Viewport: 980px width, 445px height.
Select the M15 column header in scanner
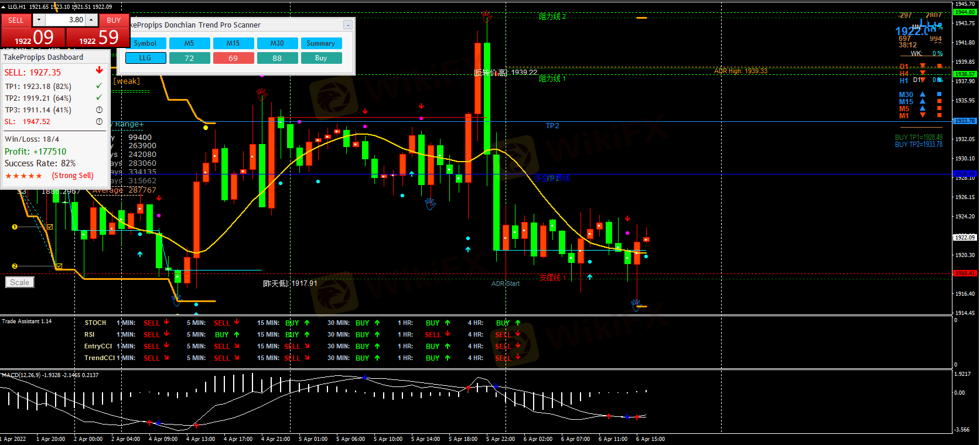pyautogui.click(x=233, y=43)
